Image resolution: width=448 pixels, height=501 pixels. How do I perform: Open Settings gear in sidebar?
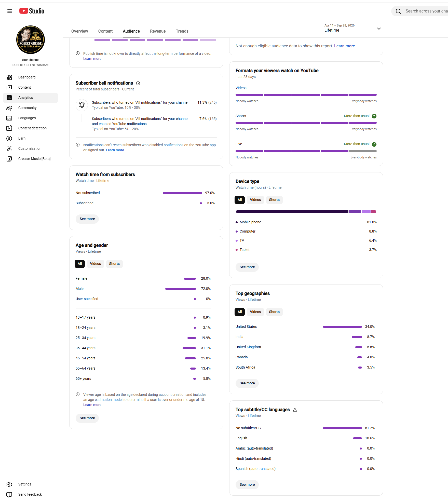tap(9, 484)
